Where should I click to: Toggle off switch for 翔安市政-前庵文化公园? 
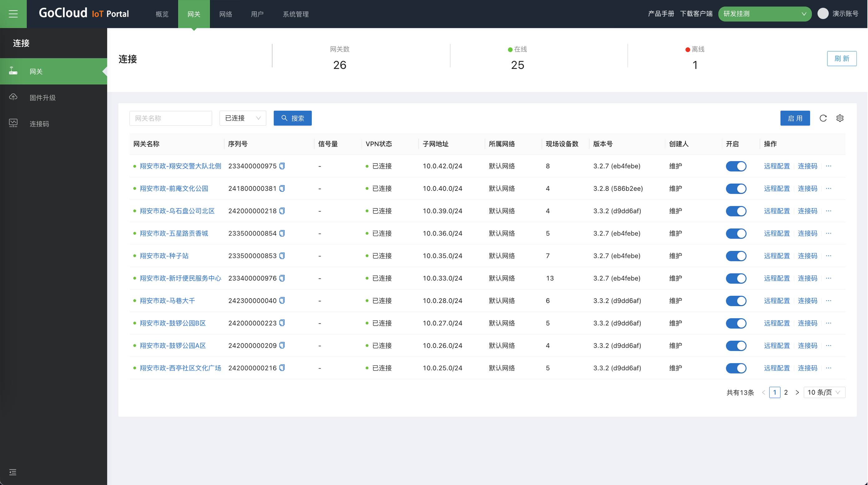[736, 188]
